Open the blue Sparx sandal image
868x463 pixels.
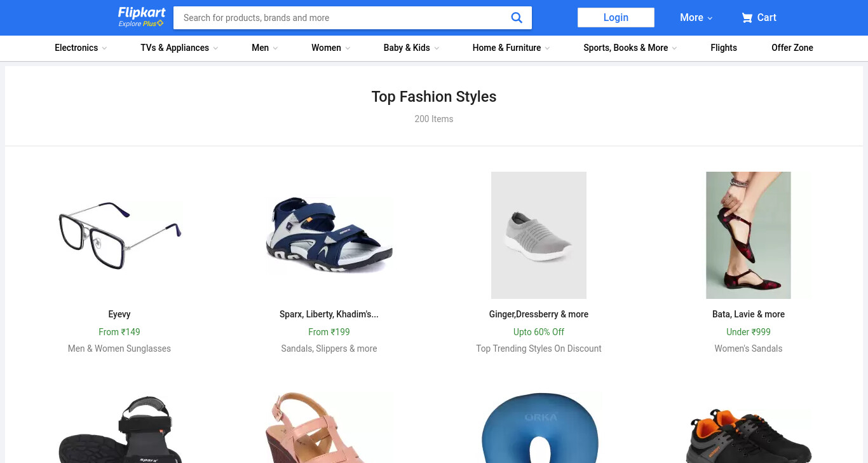[329, 235]
